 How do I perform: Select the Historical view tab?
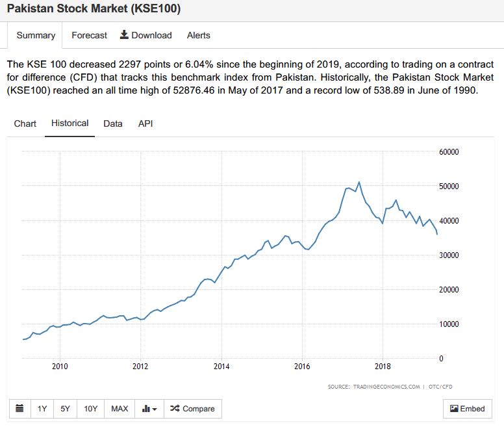pyautogui.click(x=69, y=123)
